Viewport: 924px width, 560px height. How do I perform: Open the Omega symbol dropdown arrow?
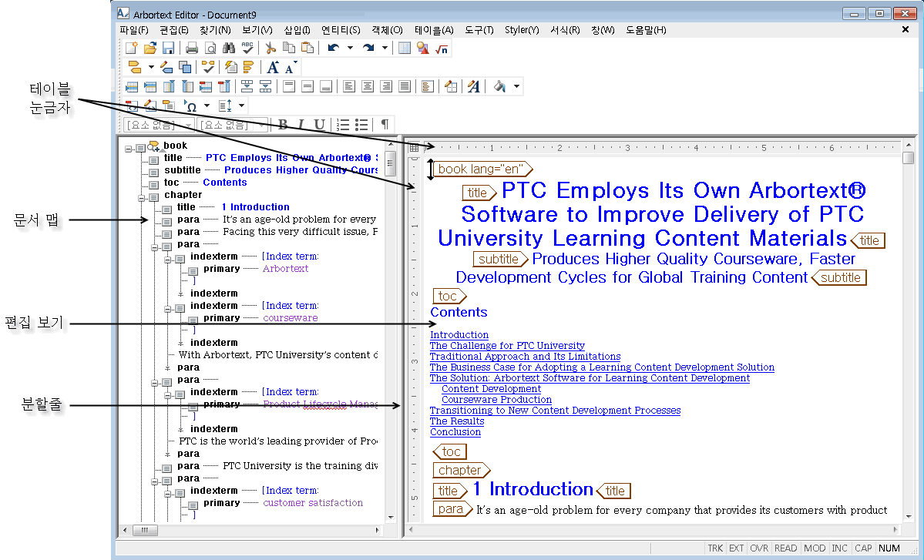pos(207,106)
